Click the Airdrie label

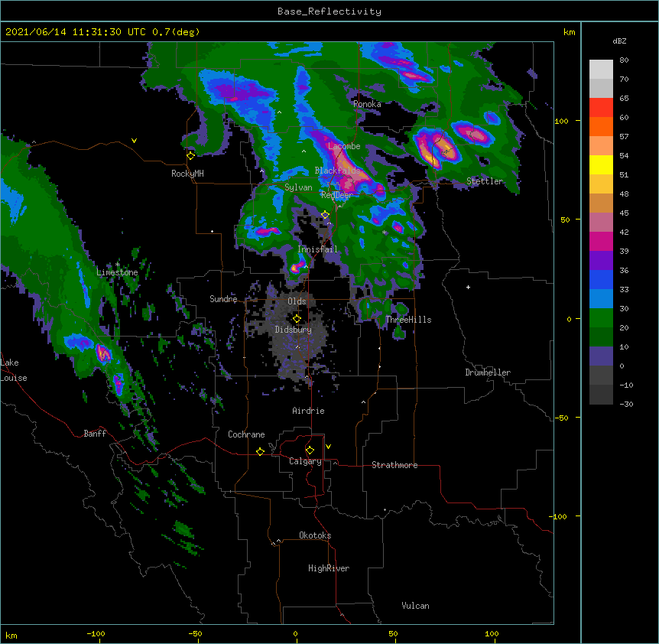309,411
